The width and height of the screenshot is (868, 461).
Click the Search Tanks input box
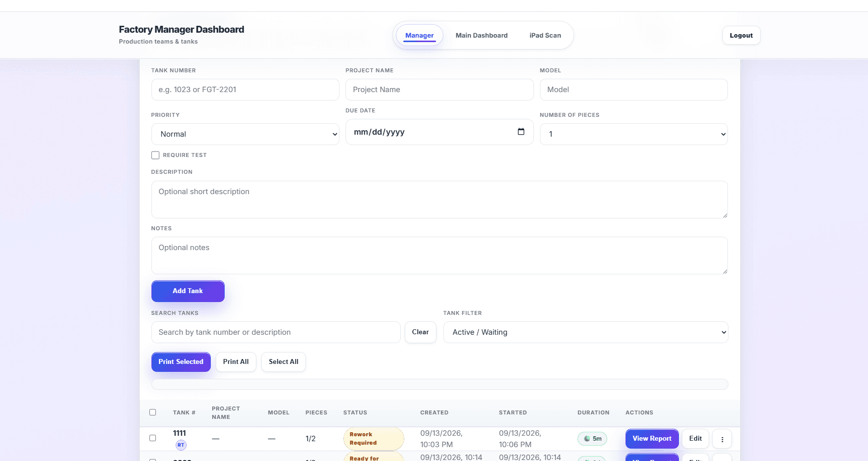pos(276,332)
